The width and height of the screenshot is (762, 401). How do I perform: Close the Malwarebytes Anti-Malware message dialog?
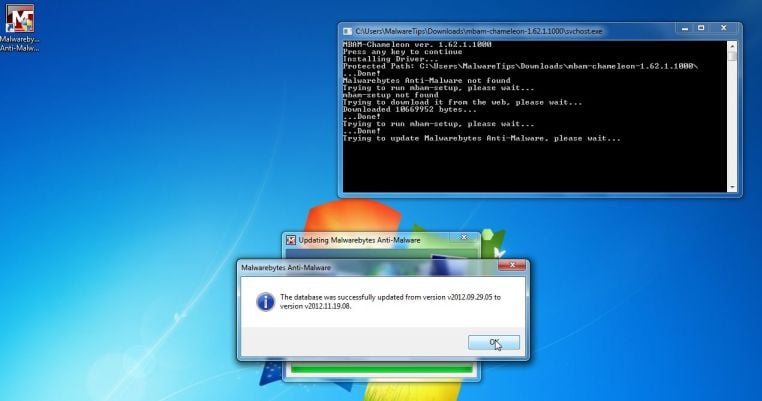[x=512, y=265]
